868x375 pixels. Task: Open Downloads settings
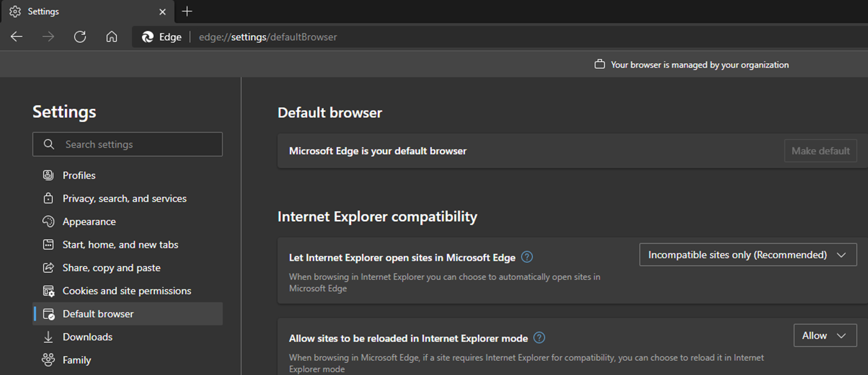pyautogui.click(x=128, y=337)
